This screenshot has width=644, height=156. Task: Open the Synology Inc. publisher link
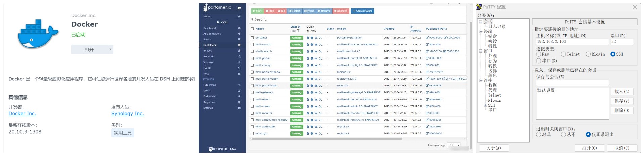coord(127,114)
